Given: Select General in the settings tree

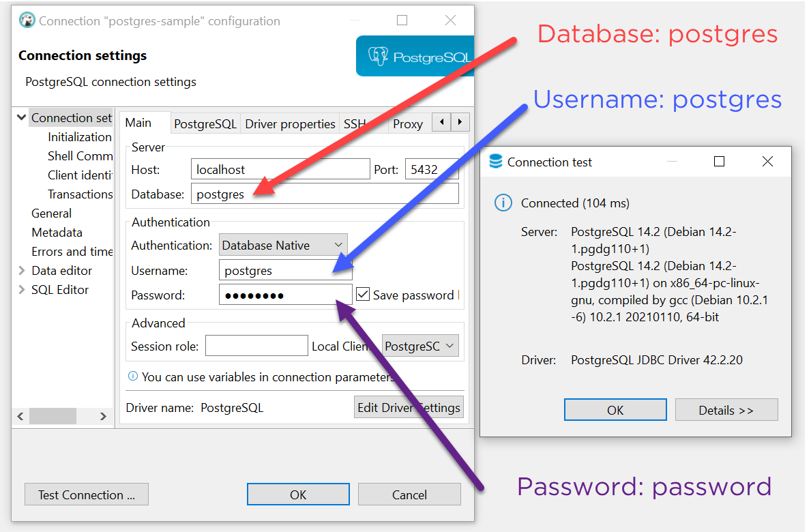Looking at the screenshot, I should [52, 213].
